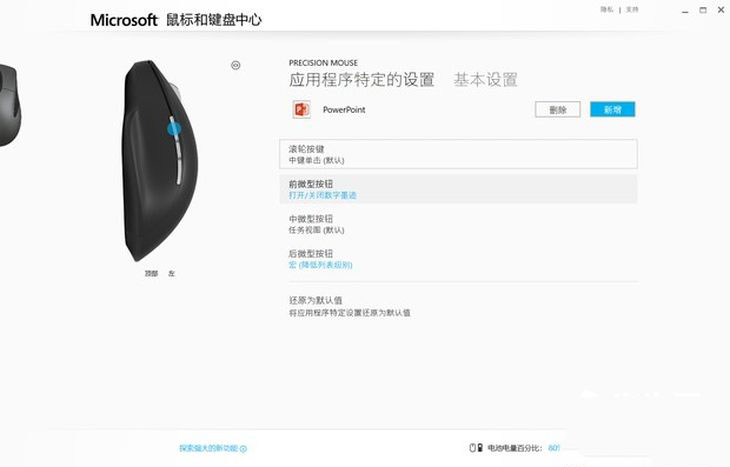
Task: Open the 探索强大的新功能 link
Action: click(209, 448)
